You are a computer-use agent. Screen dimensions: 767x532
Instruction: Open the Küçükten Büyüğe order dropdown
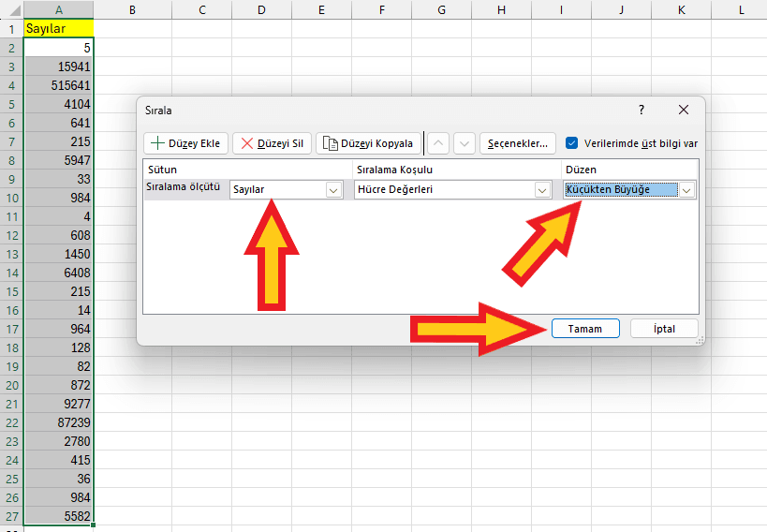[686, 190]
